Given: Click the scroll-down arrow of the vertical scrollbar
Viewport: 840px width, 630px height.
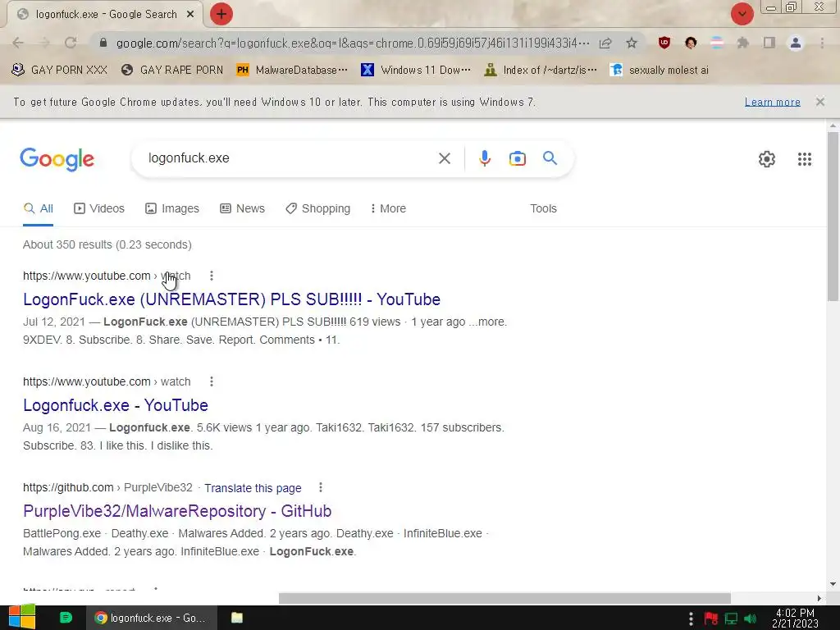Looking at the screenshot, I should pyautogui.click(x=833, y=584).
